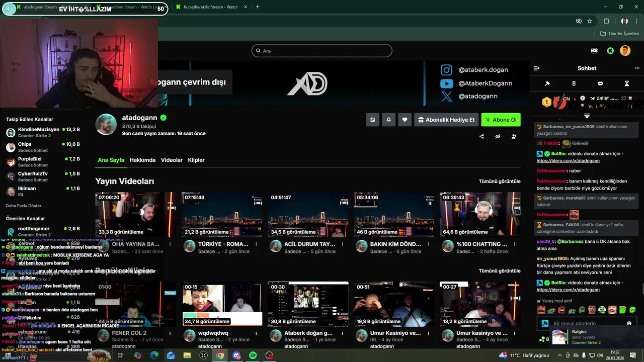Switch to the KursatKarakilic Stream browser tab

pyautogui.click(x=210, y=7)
